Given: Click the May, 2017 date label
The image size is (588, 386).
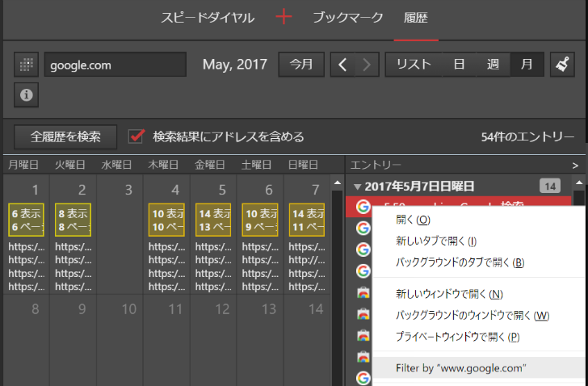Looking at the screenshot, I should click(x=235, y=65).
